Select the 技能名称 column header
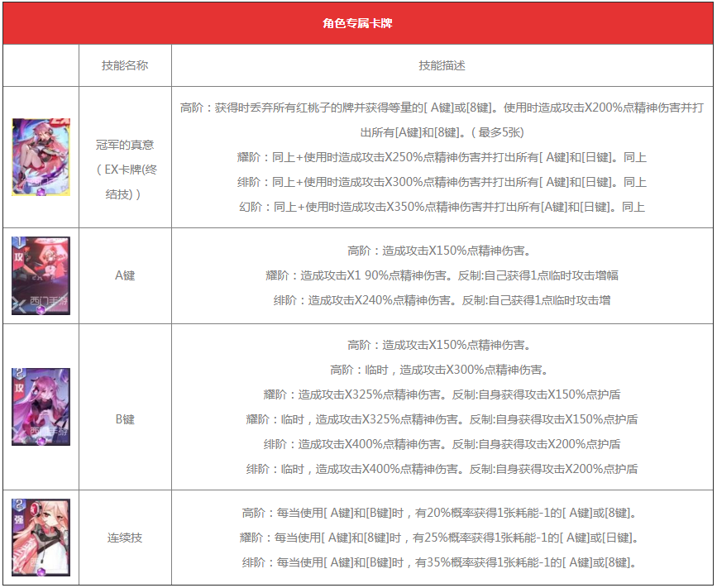Viewport: 717px width, 588px height. click(x=125, y=65)
